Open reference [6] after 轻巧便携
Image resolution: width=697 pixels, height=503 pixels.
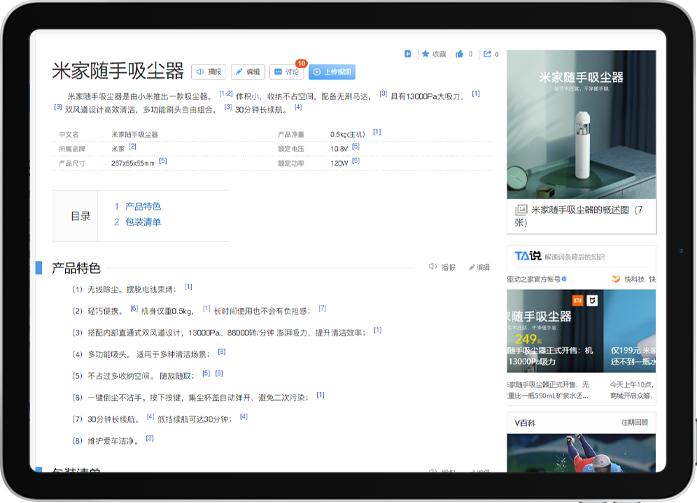point(134,308)
